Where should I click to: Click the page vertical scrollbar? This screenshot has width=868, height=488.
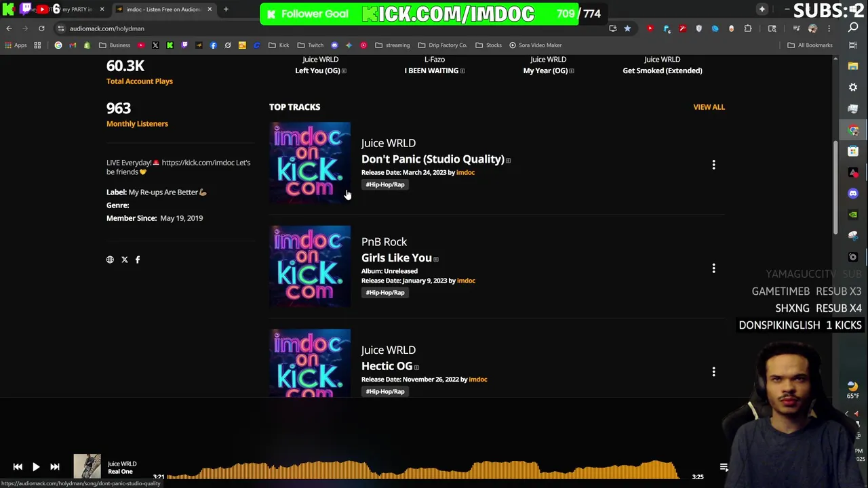point(835,188)
